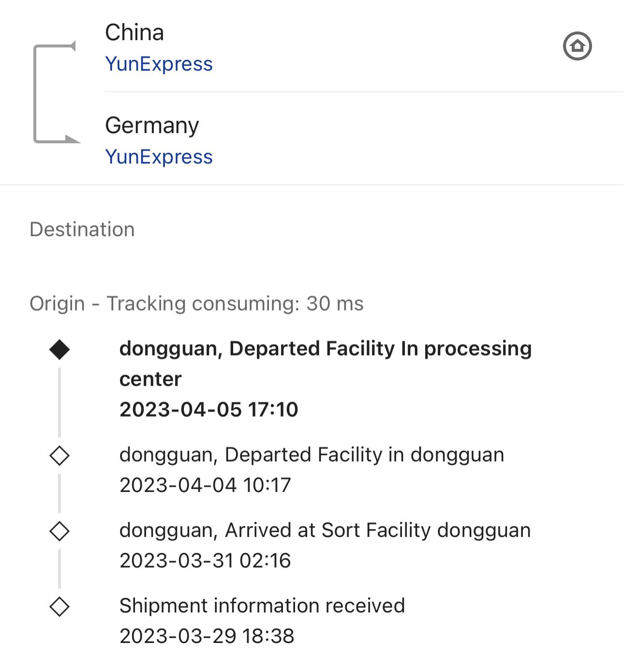Click diamond marker for Shipment information received

59,606
